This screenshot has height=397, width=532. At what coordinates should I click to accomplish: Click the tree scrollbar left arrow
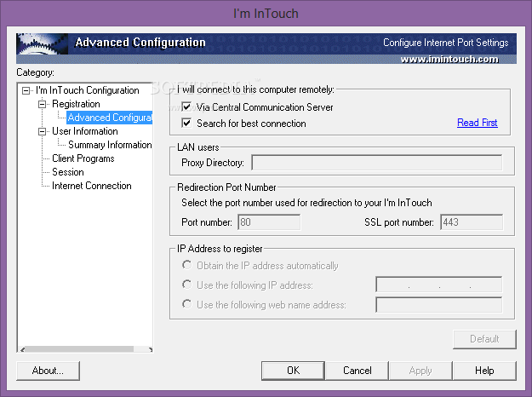(x=22, y=349)
